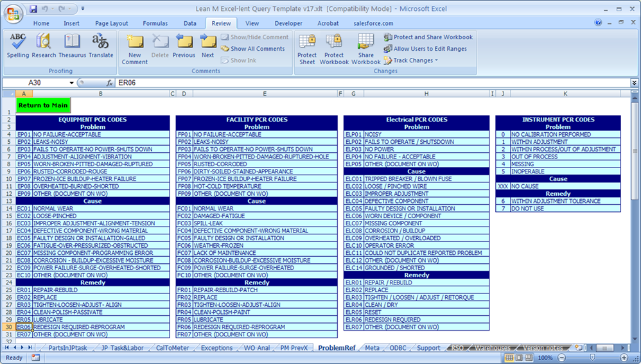This screenshot has width=641, height=364.
Task: Click the formula bar showing ER06
Action: pos(372,83)
